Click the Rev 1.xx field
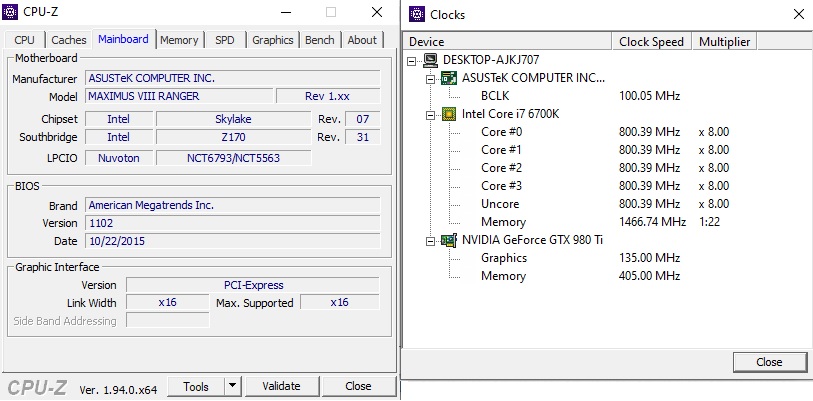Image resolution: width=813 pixels, height=401 pixels. pyautogui.click(x=328, y=96)
